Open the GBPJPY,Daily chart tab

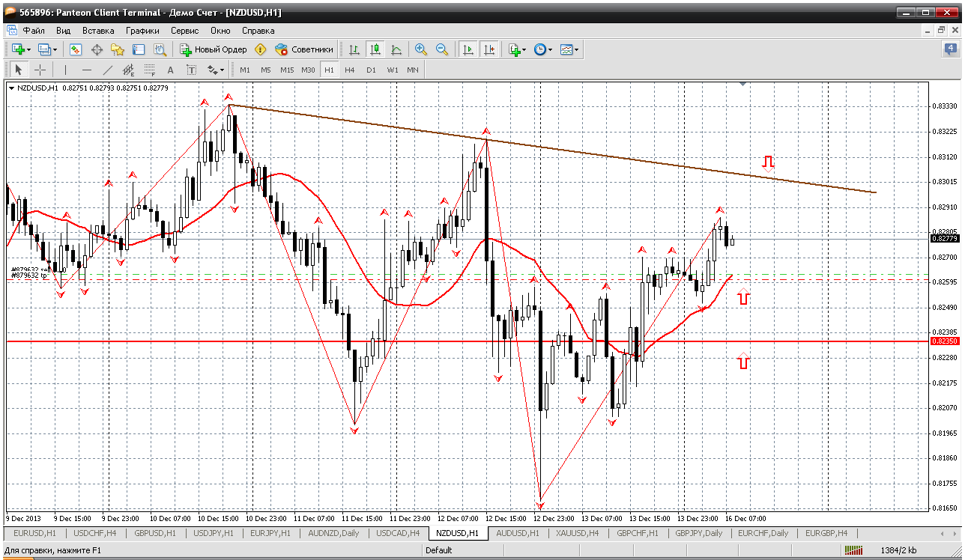pos(698,533)
